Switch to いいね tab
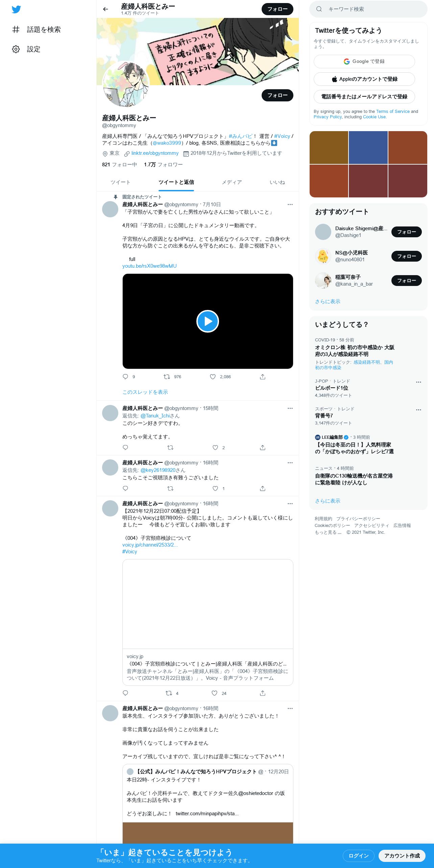Viewport: 434px width, 868px height. pyautogui.click(x=277, y=182)
